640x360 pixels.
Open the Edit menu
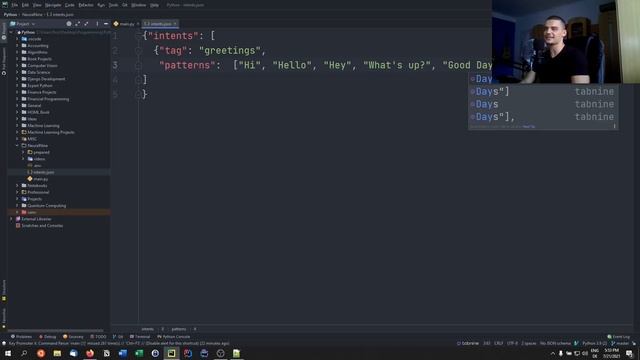[25, 5]
